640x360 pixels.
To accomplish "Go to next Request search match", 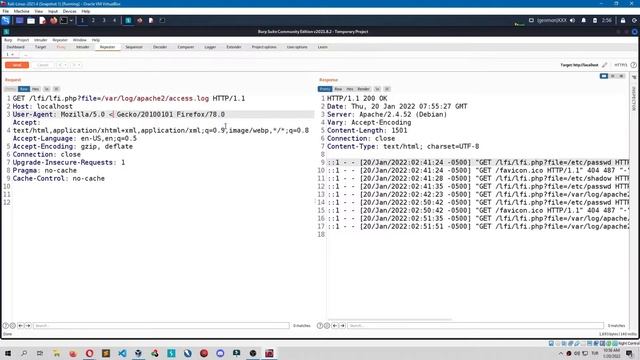I will click(28, 326).
